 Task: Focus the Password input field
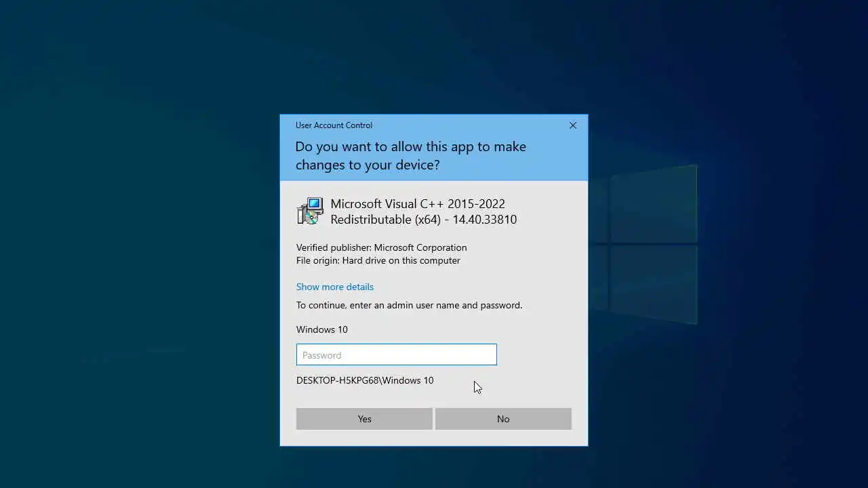click(397, 354)
